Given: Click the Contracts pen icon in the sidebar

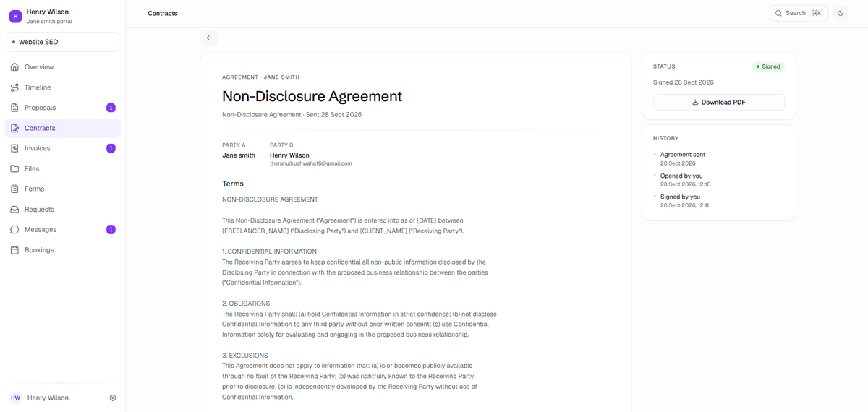Looking at the screenshot, I should tap(15, 128).
